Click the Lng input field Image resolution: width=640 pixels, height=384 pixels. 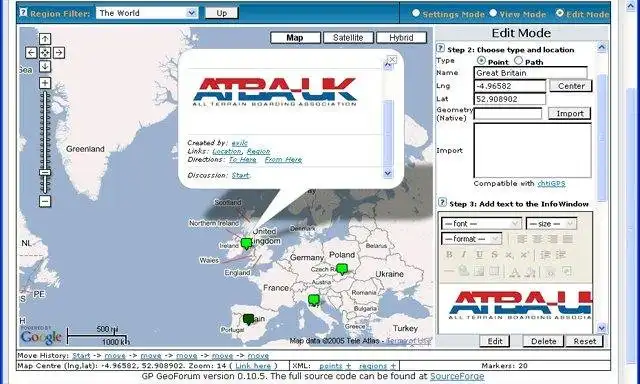(509, 86)
